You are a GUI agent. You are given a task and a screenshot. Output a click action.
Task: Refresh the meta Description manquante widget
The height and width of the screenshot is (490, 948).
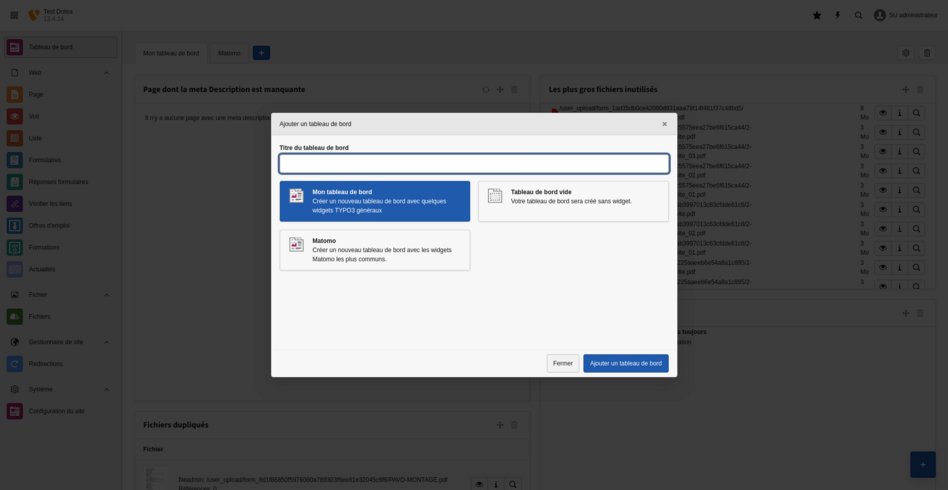tap(485, 90)
